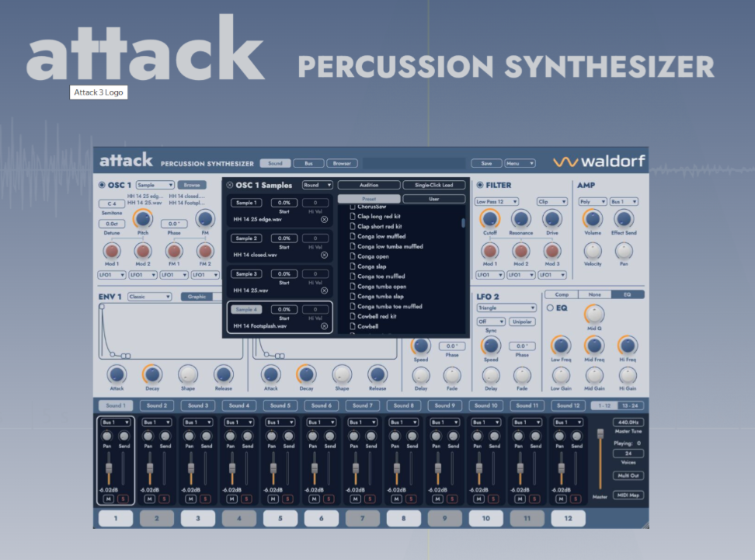This screenshot has height=560, width=755.
Task: Click the AMP Velocity knob
Action: coord(593,251)
